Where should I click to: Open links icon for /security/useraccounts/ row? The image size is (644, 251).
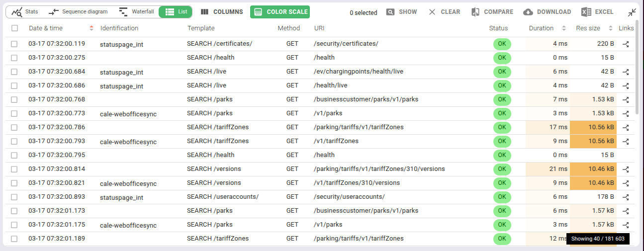[x=626, y=197]
